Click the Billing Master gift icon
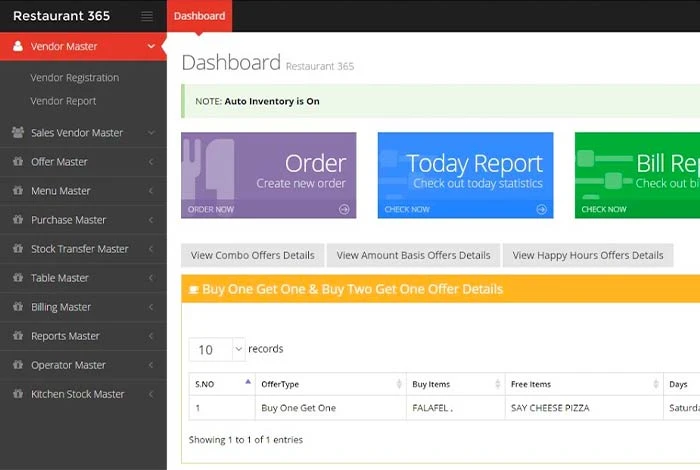The image size is (700, 470). pyautogui.click(x=18, y=307)
